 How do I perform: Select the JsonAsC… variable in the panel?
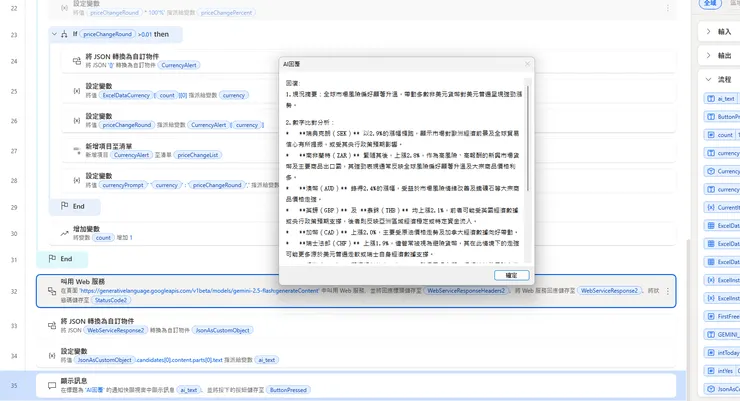tap(722, 389)
